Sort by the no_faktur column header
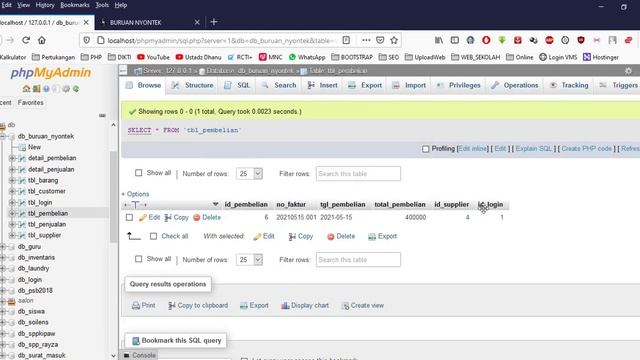Screen dimensions: 640x360 (291, 204)
